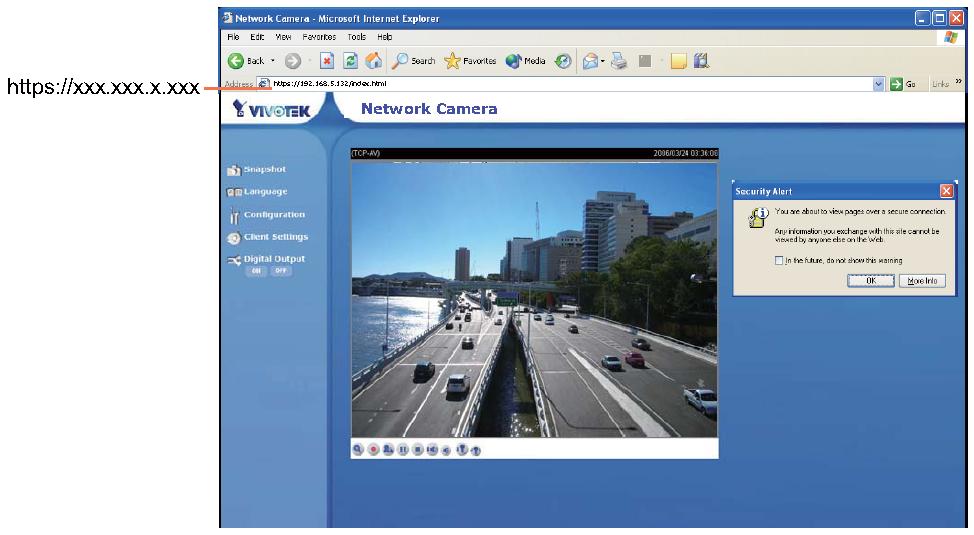
Task: Expand the address bar dropdown list
Action: click(x=878, y=84)
